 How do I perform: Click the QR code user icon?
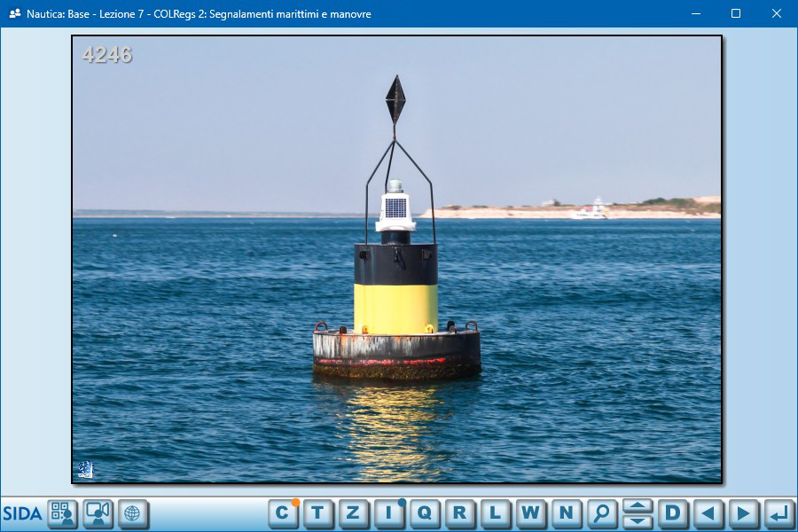(x=62, y=513)
